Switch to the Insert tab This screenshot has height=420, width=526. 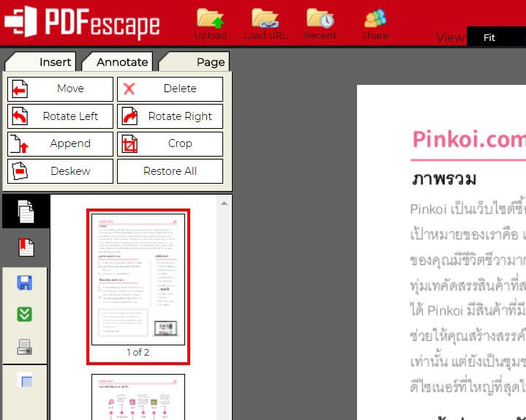coord(40,61)
